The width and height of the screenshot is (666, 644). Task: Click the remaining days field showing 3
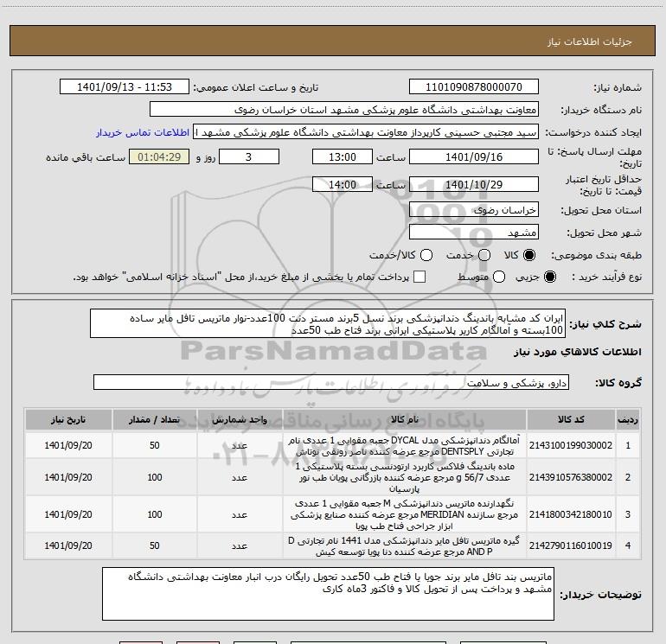click(249, 156)
